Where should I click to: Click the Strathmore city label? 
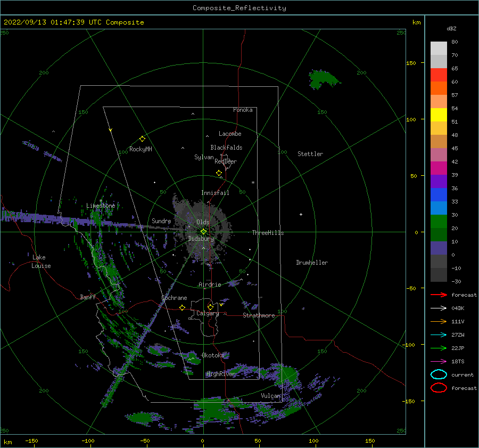coord(259,315)
